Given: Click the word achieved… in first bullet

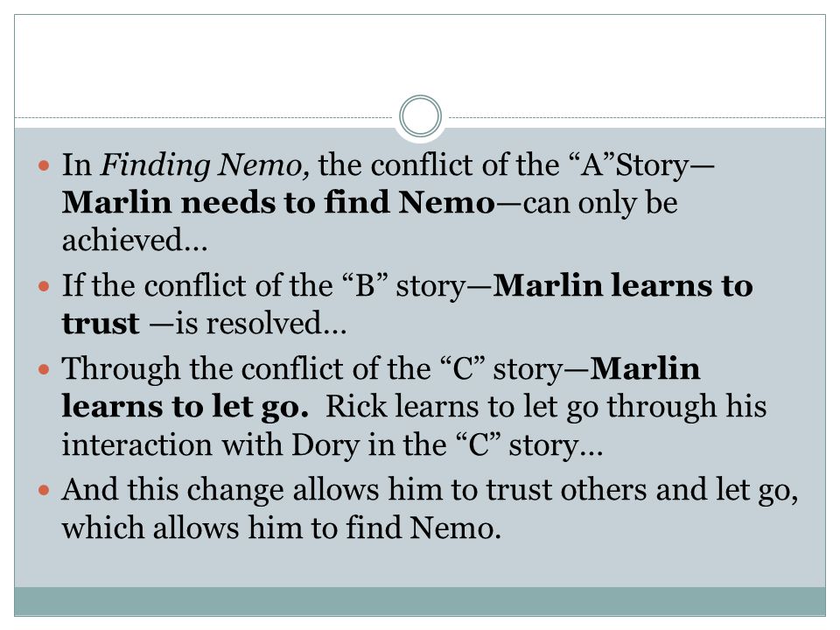Looking at the screenshot, I should [x=135, y=241].
